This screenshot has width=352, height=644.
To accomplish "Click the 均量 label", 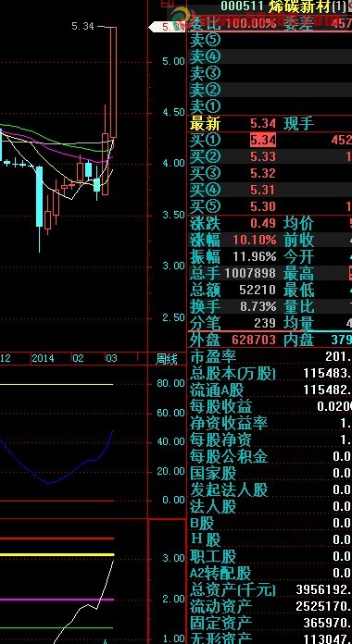I will [x=298, y=324].
